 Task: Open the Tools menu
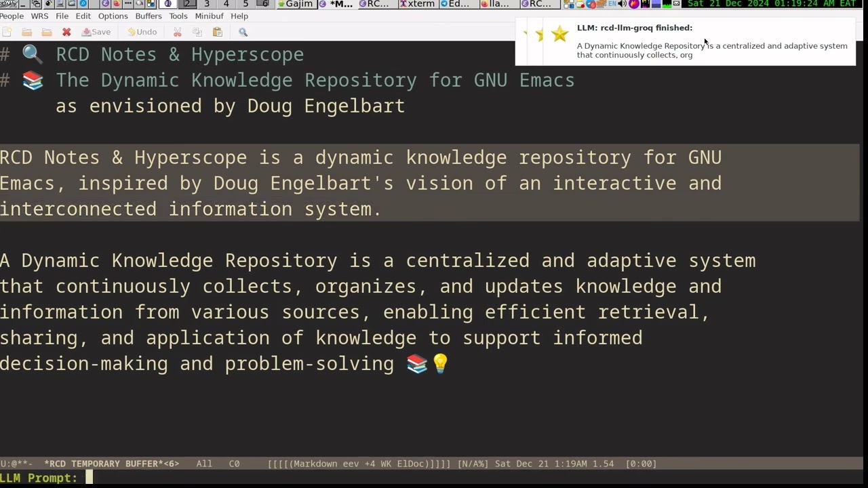tap(178, 16)
